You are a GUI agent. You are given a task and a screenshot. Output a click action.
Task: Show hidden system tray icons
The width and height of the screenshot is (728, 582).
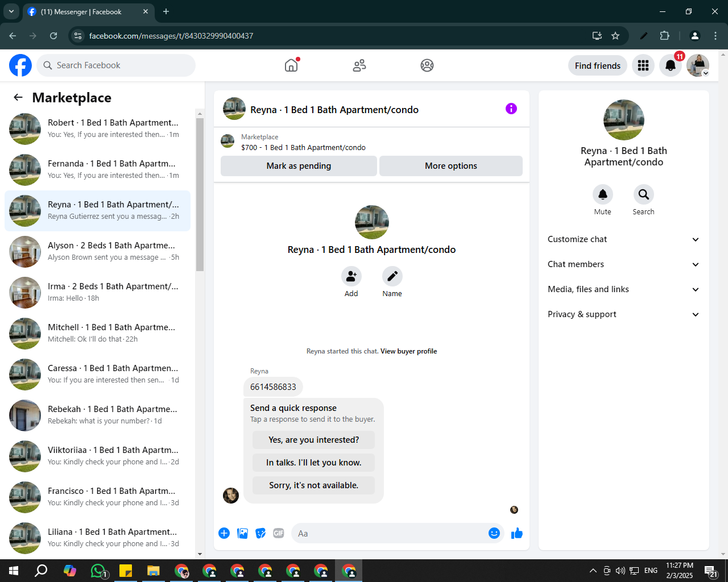click(x=593, y=571)
